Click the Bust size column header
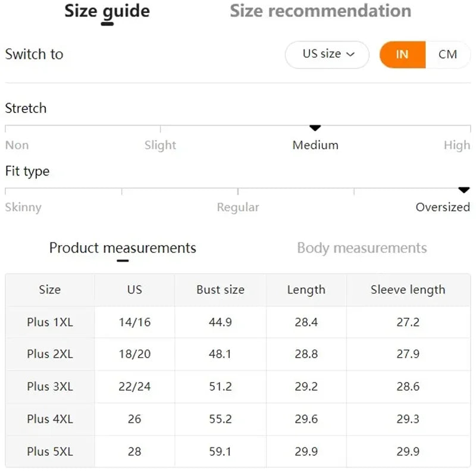Image resolution: width=476 pixels, height=476 pixels. (x=220, y=290)
